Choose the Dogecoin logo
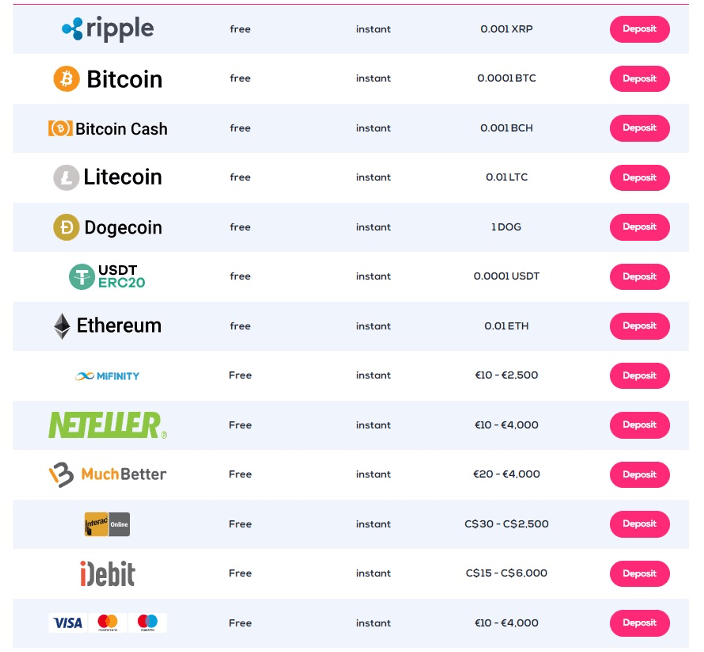This screenshot has width=704, height=652. 108,227
